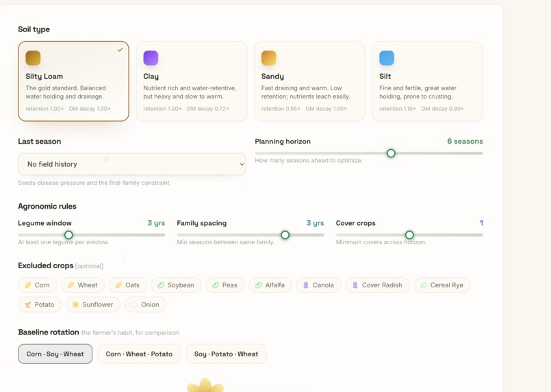Click "Minimum covers across horizon." hint
This screenshot has width=551, height=392.
click(x=381, y=242)
